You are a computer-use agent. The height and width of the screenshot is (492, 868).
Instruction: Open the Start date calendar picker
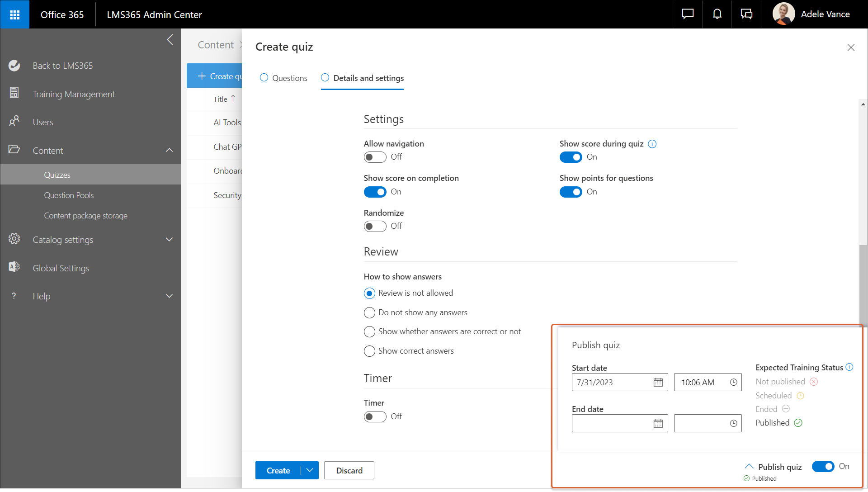pos(658,383)
